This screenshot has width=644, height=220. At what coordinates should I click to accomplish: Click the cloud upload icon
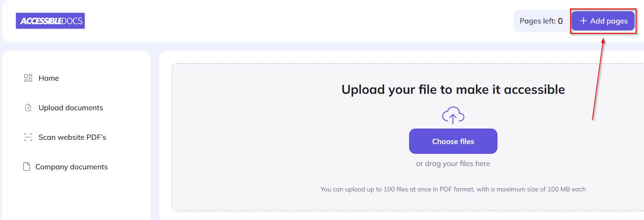453,115
